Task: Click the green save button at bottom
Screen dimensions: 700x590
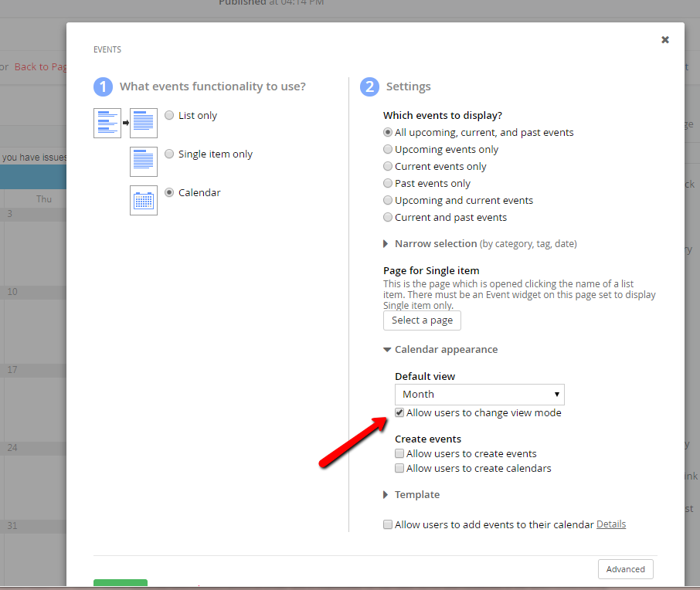Action: (x=121, y=582)
